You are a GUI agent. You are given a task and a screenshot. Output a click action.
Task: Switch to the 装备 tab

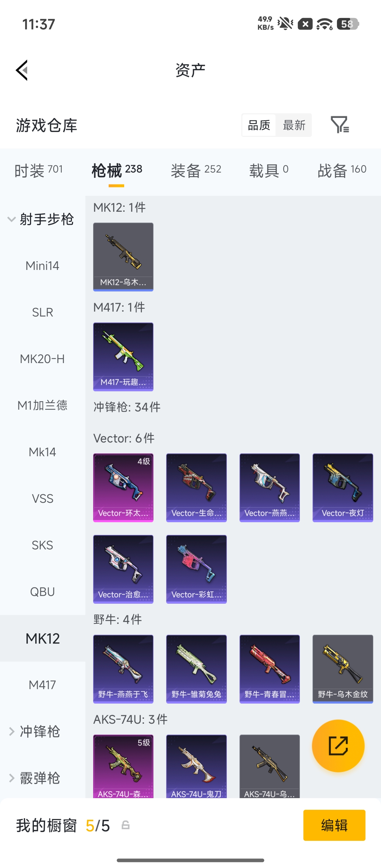click(x=196, y=171)
